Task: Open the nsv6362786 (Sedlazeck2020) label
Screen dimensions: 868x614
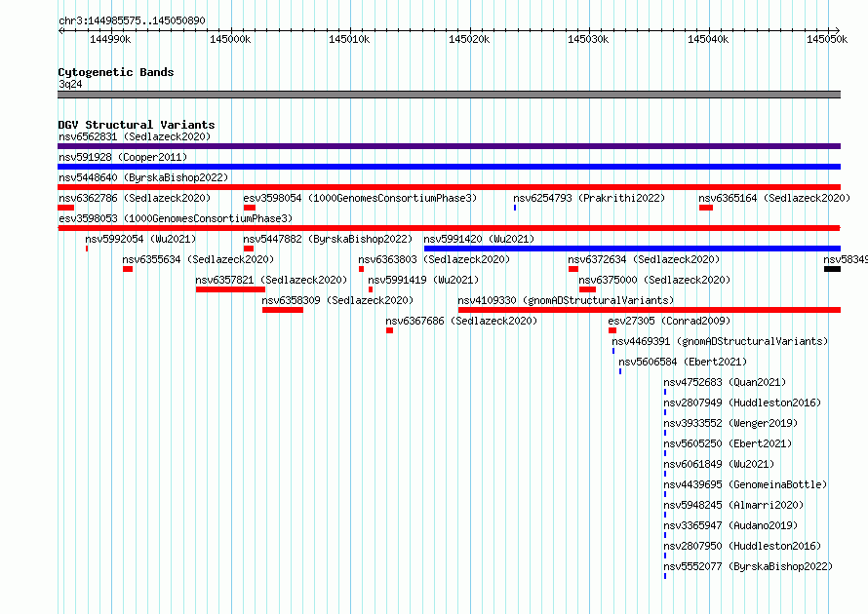Action: click(x=135, y=198)
